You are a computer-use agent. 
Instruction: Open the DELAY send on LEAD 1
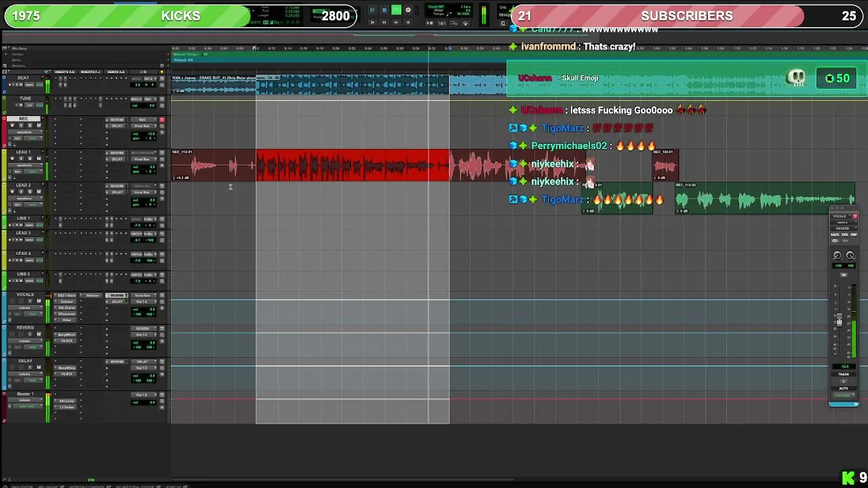coord(117,159)
